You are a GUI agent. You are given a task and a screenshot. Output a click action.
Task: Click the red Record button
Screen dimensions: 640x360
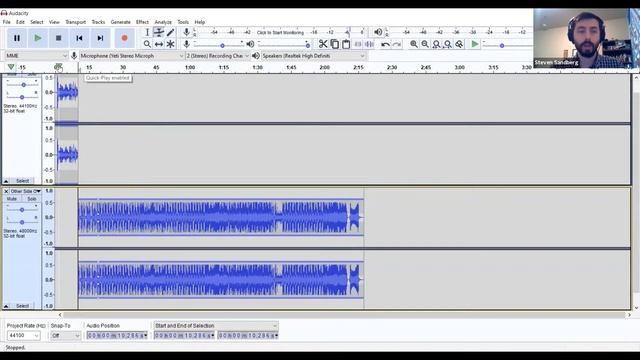click(x=124, y=38)
